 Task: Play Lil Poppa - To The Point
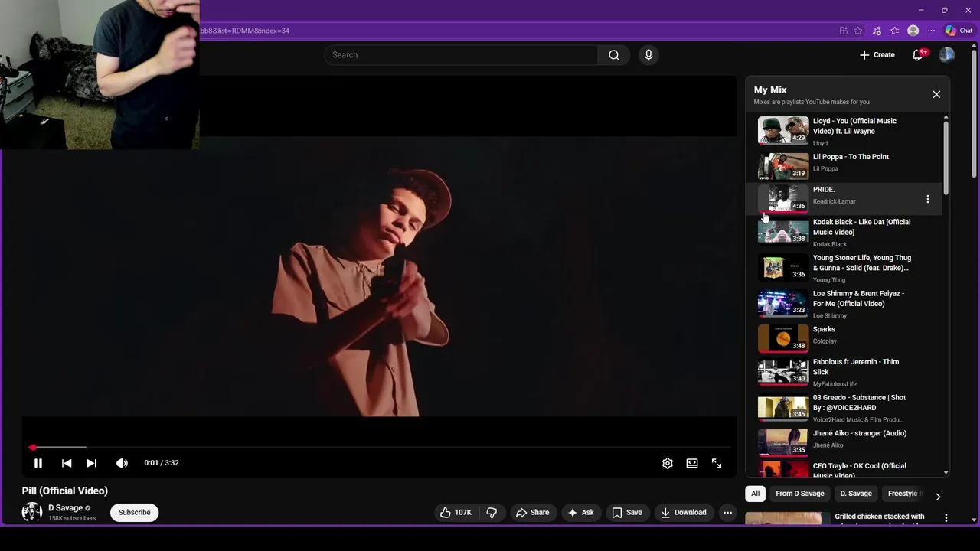(842, 165)
